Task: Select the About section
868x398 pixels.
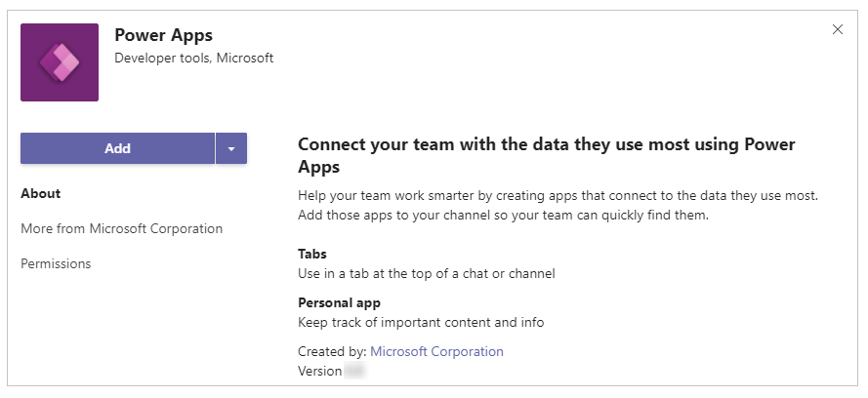Action: [41, 193]
